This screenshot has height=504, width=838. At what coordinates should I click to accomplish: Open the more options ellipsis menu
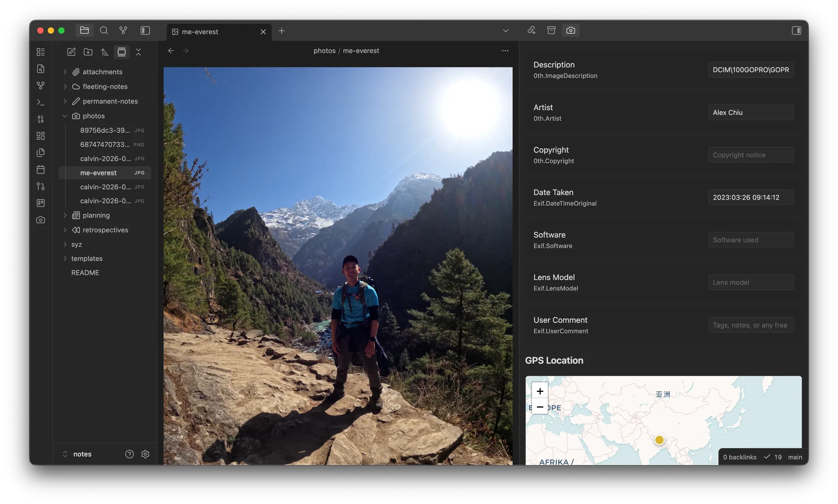tap(505, 51)
